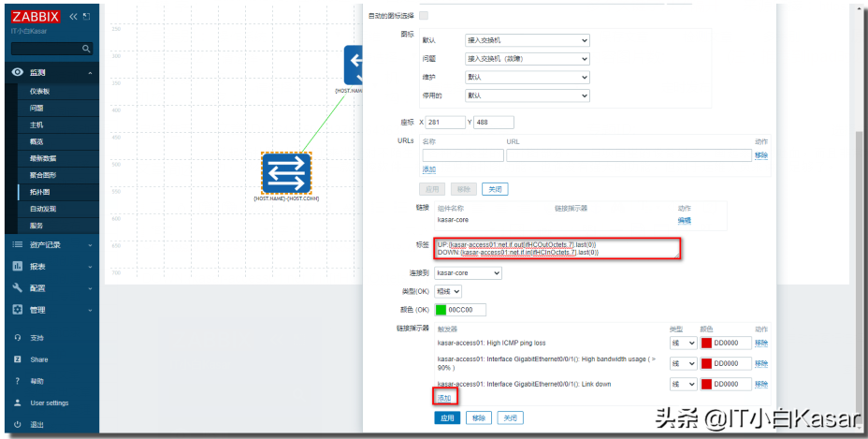Click the gear icon for 管理
Screen dimensions: 868x439
pyautogui.click(x=18, y=310)
